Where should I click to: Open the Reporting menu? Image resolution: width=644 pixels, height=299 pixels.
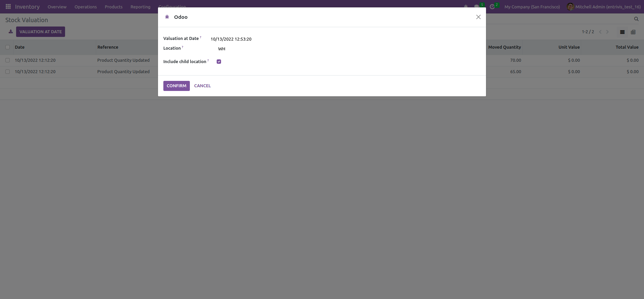click(x=140, y=7)
